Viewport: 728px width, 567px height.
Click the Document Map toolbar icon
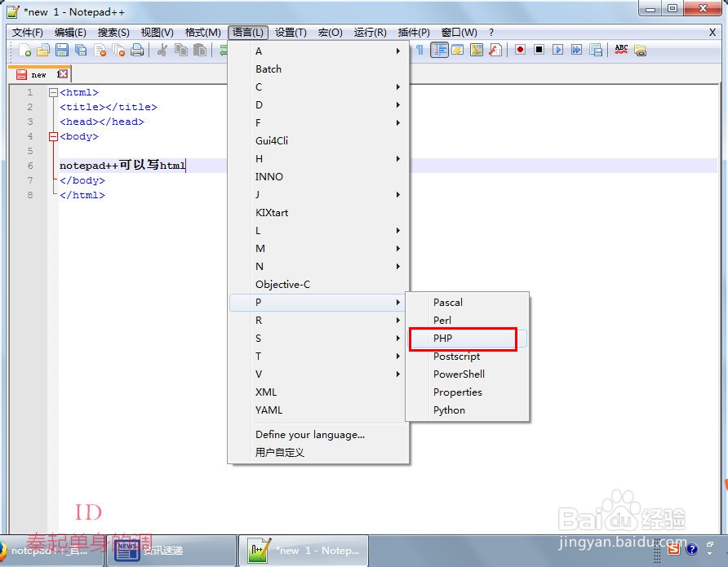(x=477, y=50)
